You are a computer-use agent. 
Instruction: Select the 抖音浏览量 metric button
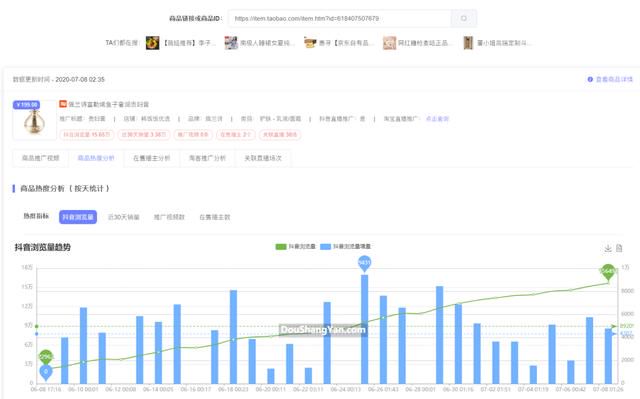click(x=78, y=217)
